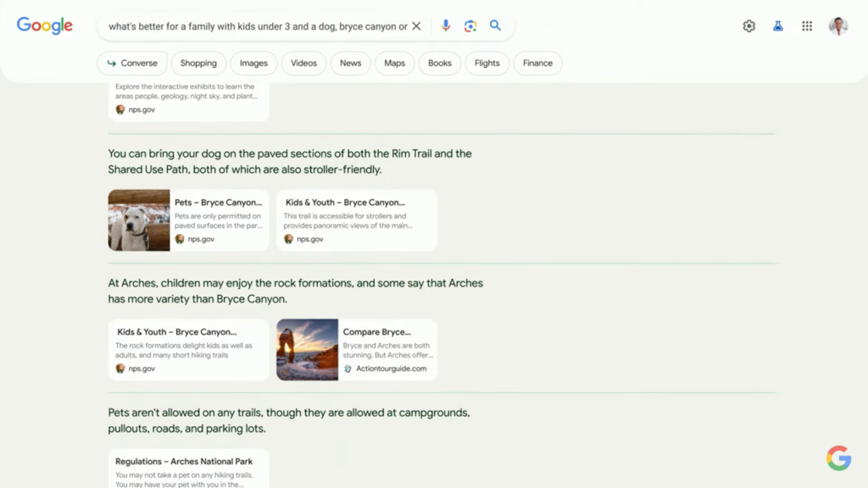Open the account profile picture

(838, 25)
